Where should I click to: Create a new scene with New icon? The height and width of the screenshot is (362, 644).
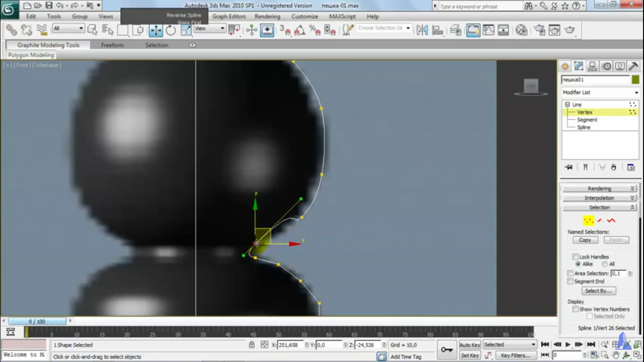[27, 6]
